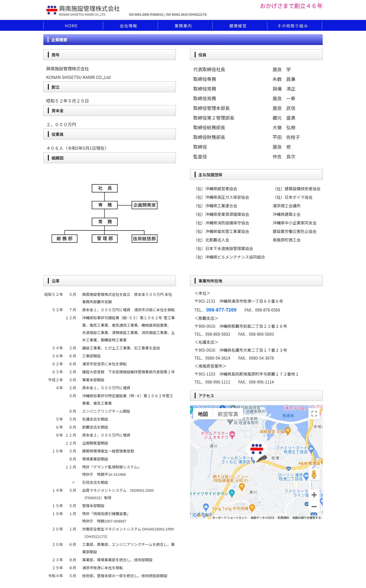The height and width of the screenshot is (588, 366).
Task: Click 浦添商工会議所 entry
Action: click(x=286, y=206)
